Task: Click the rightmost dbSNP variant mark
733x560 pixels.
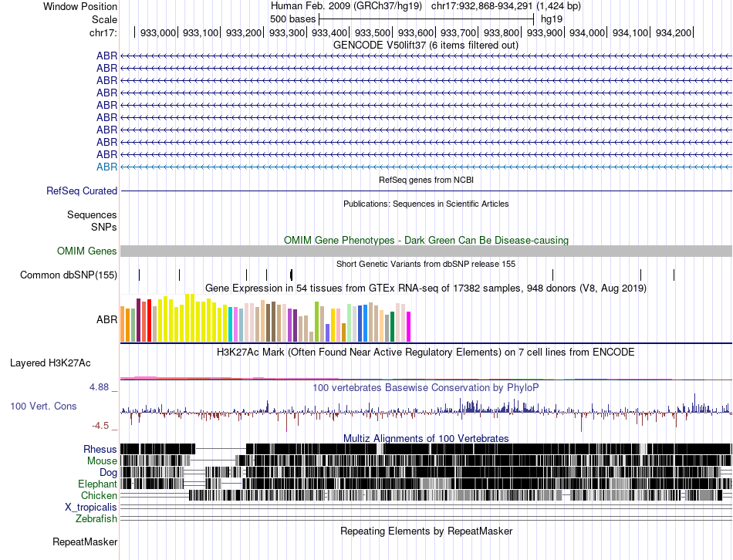Action: [x=674, y=275]
